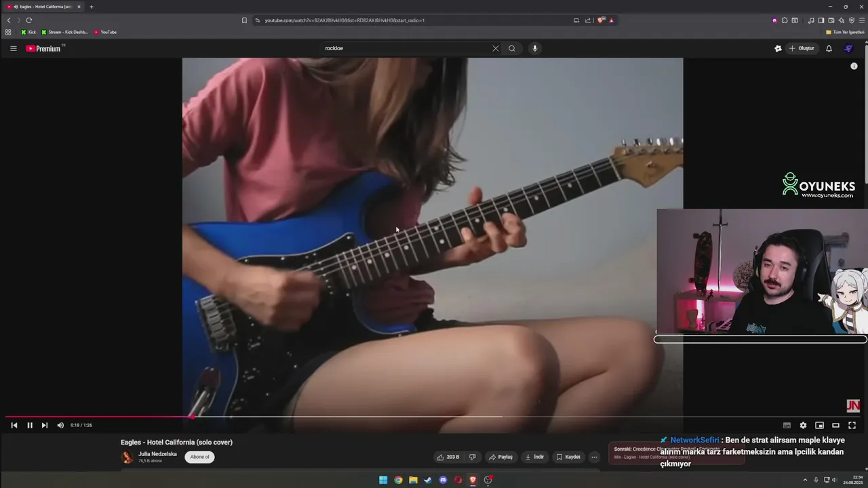Like the video with 203 B

(448, 457)
